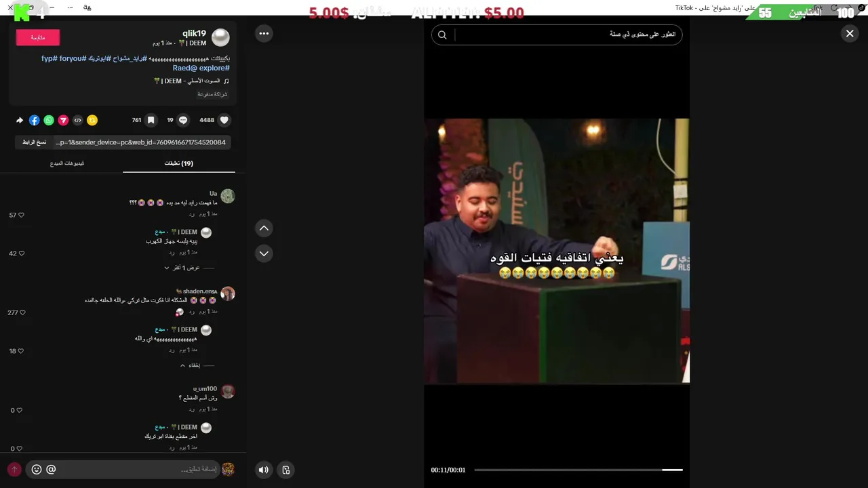Open the #foryou hashtag link
Screen dimensions: 868x488
pyautogui.click(x=73, y=59)
